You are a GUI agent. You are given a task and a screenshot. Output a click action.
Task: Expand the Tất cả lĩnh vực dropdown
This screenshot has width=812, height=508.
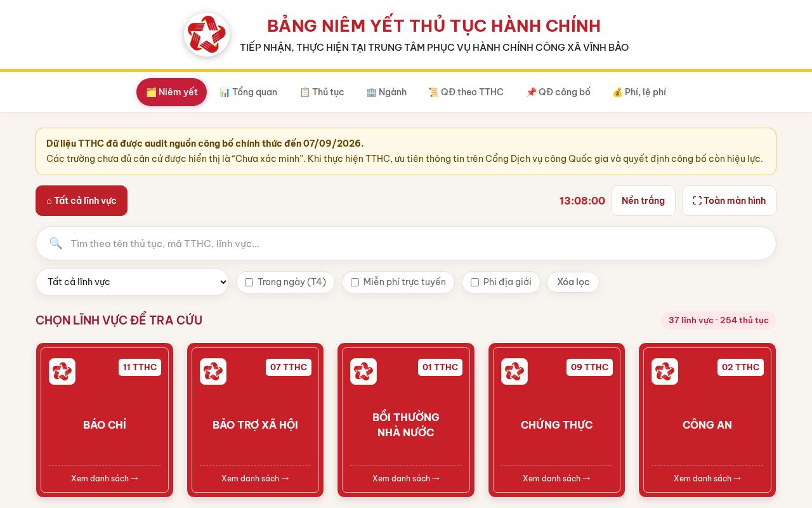coord(132,282)
